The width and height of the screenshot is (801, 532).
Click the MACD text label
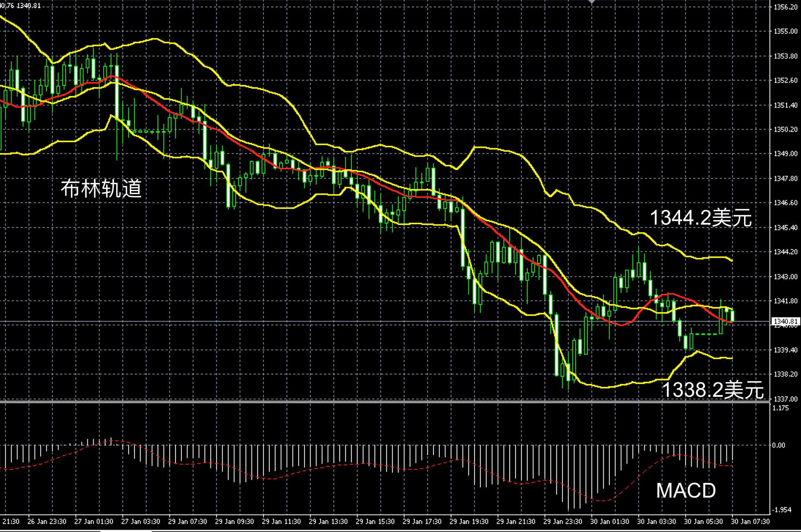(x=686, y=490)
